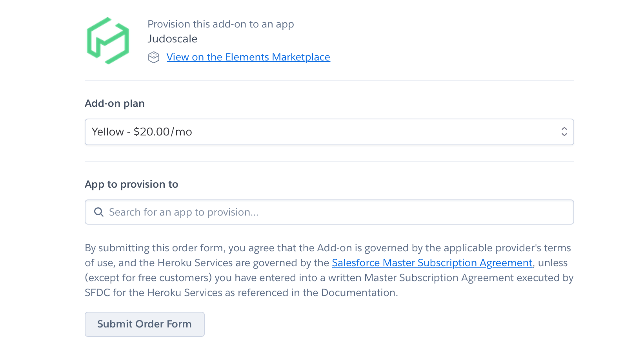Image resolution: width=644 pixels, height=362 pixels.
Task: Click the "Add-on plan" field label
Action: [115, 103]
